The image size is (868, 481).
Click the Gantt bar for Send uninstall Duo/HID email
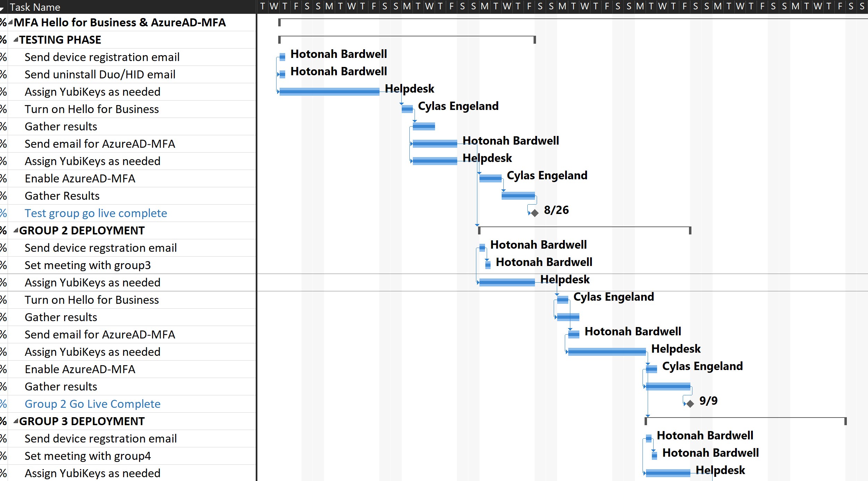[x=282, y=74]
